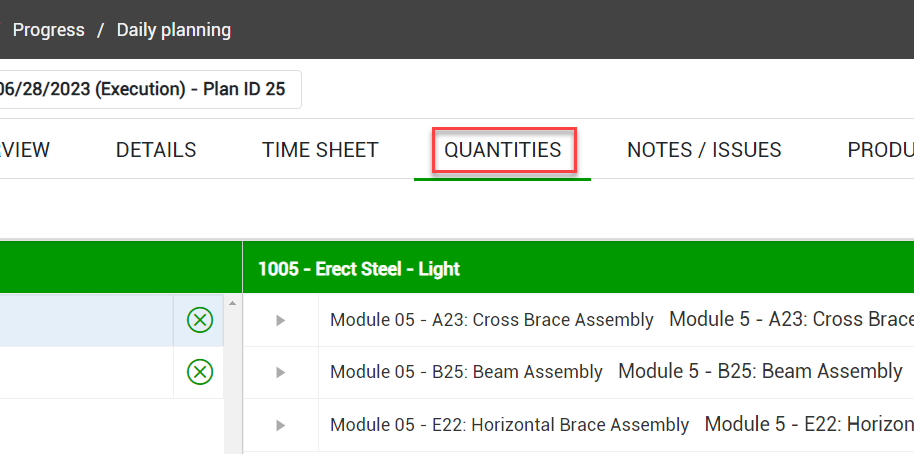Open the partially visible Production tab
914x454 pixels.
880,150
